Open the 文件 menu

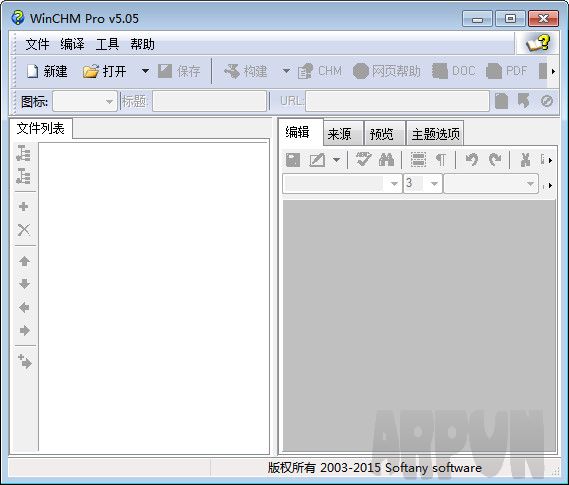click(x=37, y=44)
